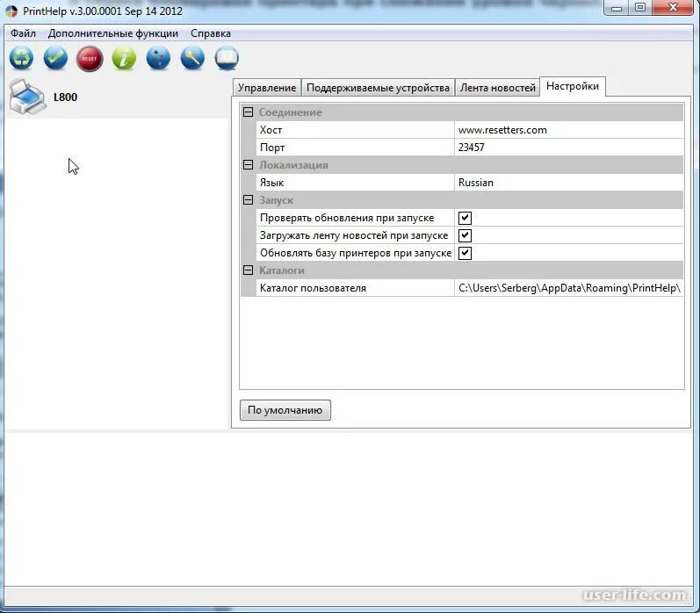Collapse the Локализация section
Screen dimensions: 700x613
click(249, 165)
